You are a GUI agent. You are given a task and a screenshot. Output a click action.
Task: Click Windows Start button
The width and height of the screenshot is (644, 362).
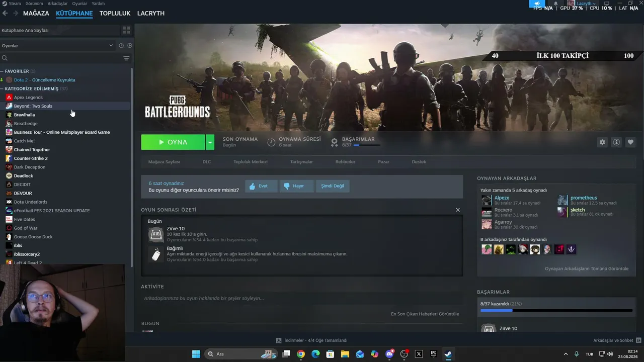(196, 354)
